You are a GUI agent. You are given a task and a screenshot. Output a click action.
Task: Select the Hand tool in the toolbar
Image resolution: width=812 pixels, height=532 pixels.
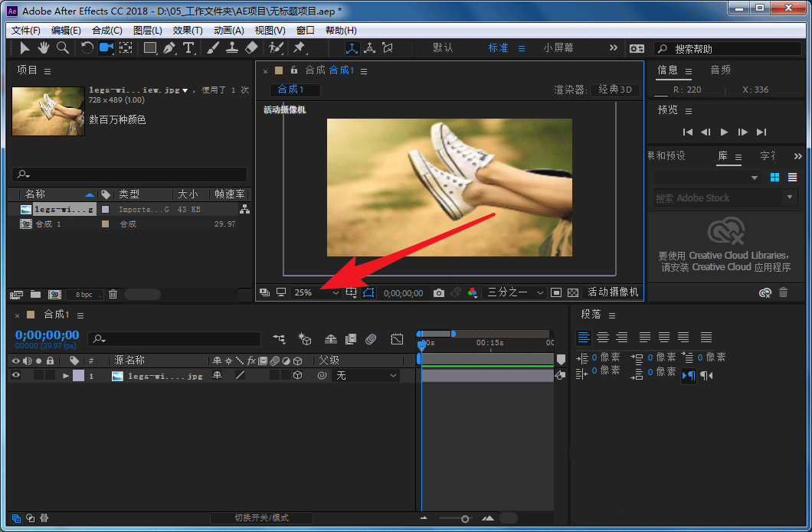click(44, 47)
